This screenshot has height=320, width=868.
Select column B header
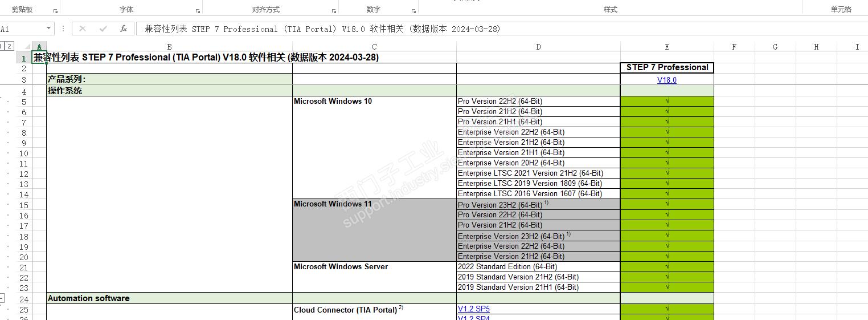169,47
